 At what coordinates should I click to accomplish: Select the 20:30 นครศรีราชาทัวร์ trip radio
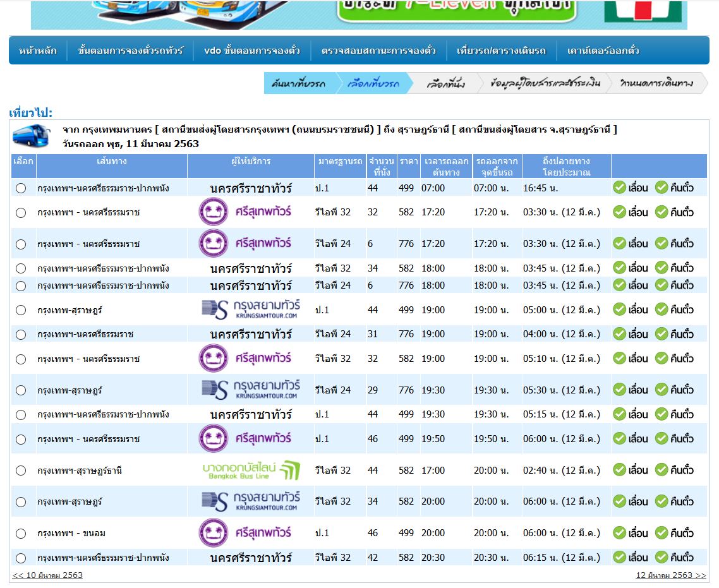[x=21, y=558]
